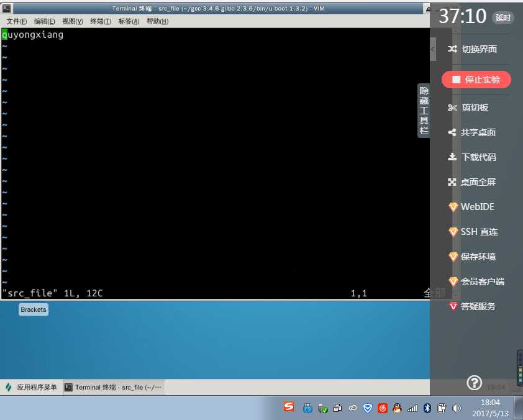Viewport: 523px width, 420px height.
Task: Click the shuffle icon beside 切换界面
Action: [452, 49]
